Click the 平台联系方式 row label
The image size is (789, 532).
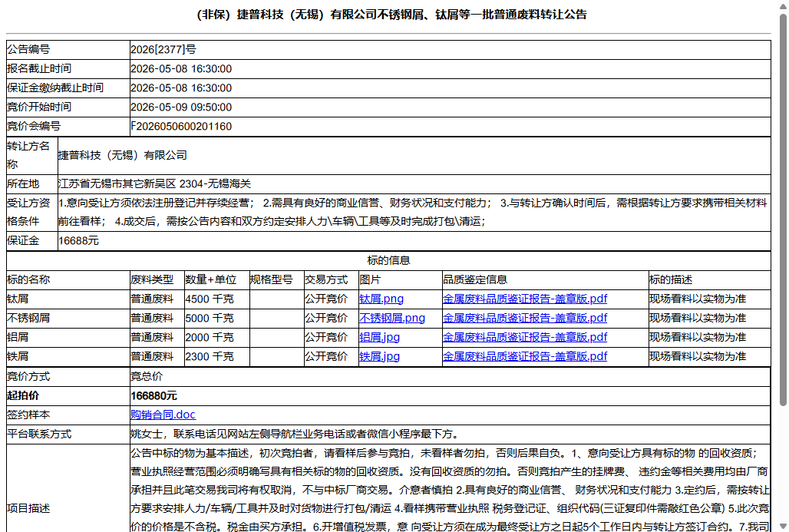39,435
